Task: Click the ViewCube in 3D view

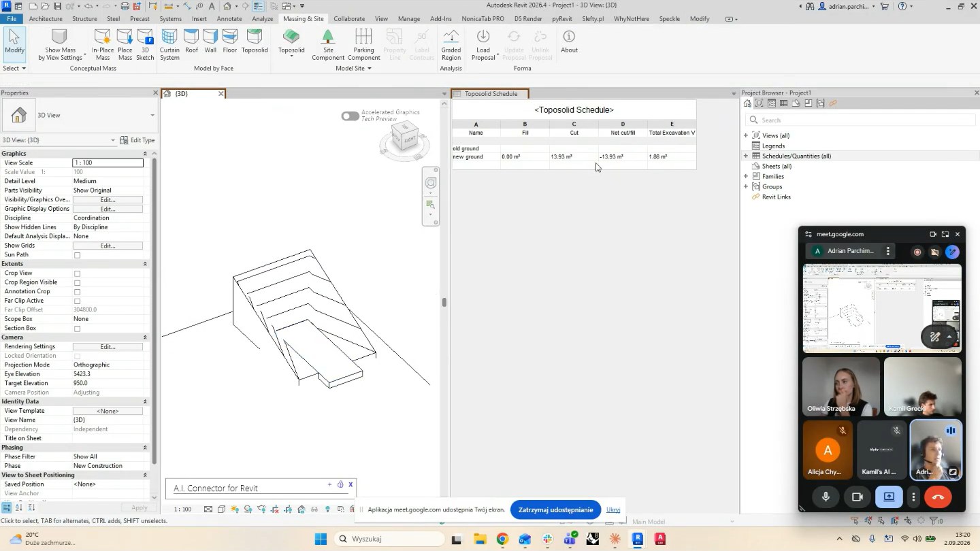Action: click(406, 138)
